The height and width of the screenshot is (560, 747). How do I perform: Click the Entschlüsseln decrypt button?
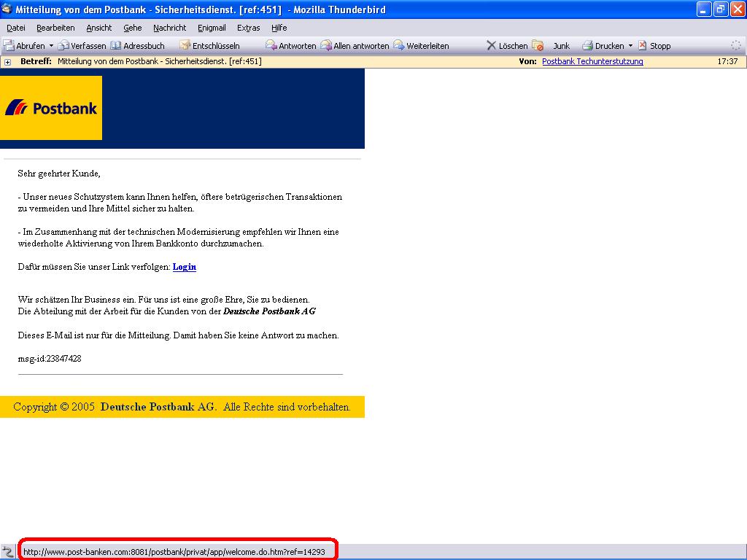click(209, 46)
